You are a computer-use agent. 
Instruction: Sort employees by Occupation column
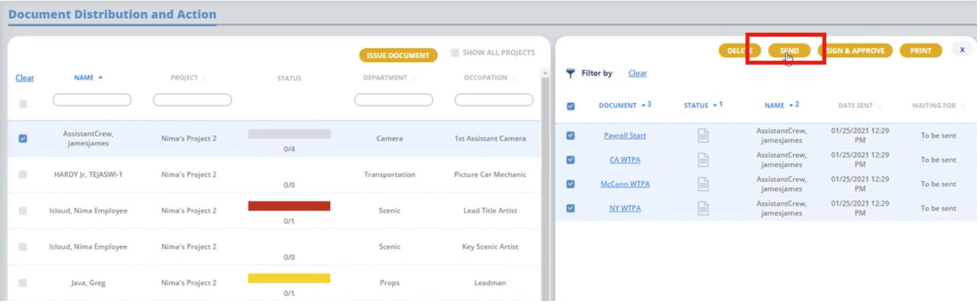[x=489, y=78]
